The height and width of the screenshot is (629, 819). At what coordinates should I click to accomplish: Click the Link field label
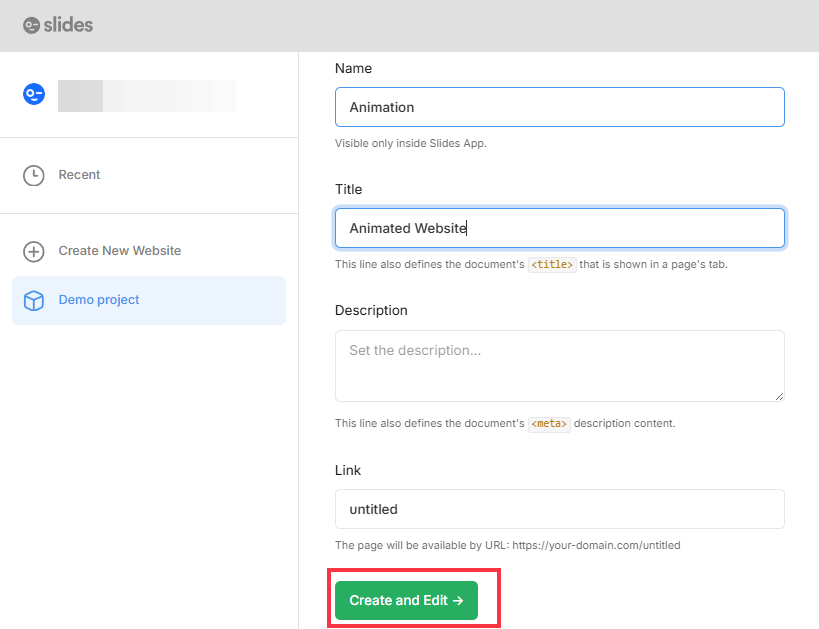(x=348, y=470)
